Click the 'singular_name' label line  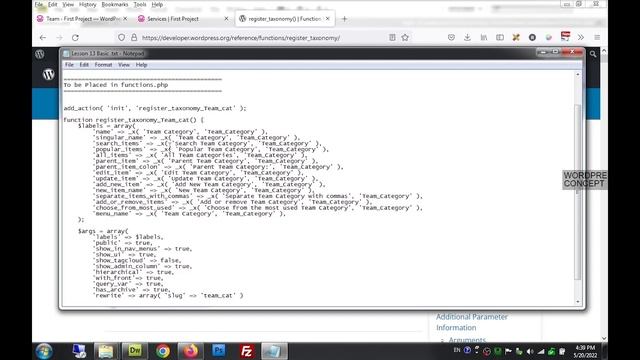pos(196,138)
